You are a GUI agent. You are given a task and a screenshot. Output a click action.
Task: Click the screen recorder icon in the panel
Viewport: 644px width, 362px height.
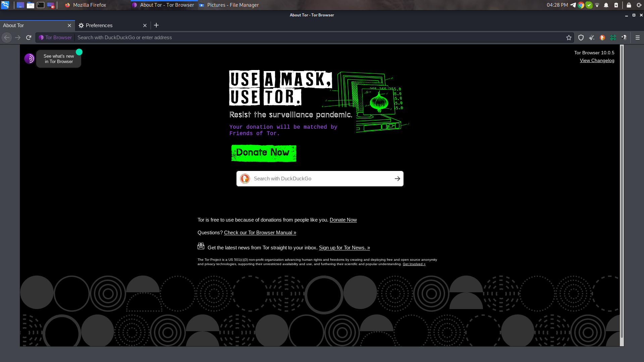pos(51,5)
